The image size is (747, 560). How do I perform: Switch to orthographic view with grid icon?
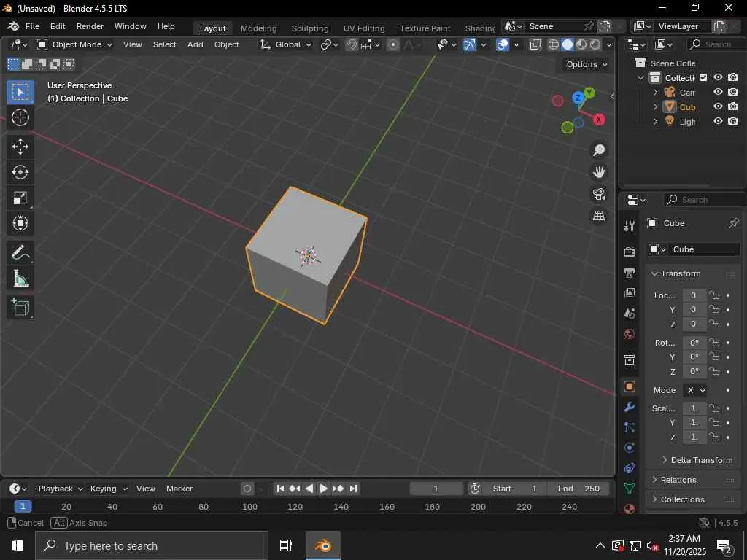[x=599, y=216]
